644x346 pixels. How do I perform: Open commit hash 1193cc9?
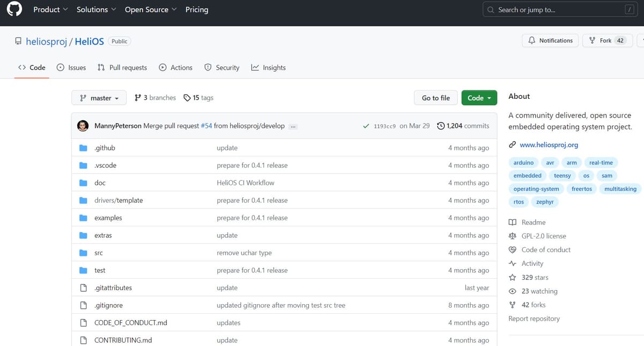[385, 126]
